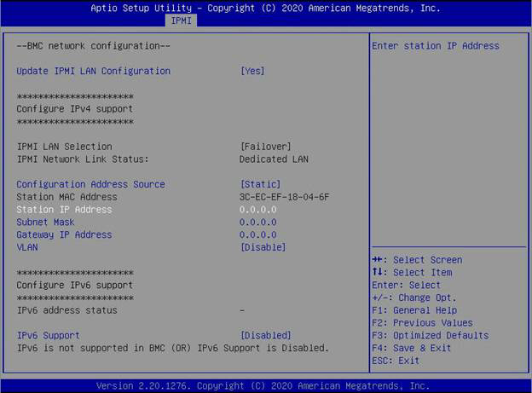Image resolution: width=532 pixels, height=393 pixels.
Task: Select the VLAN option
Action: (28, 247)
